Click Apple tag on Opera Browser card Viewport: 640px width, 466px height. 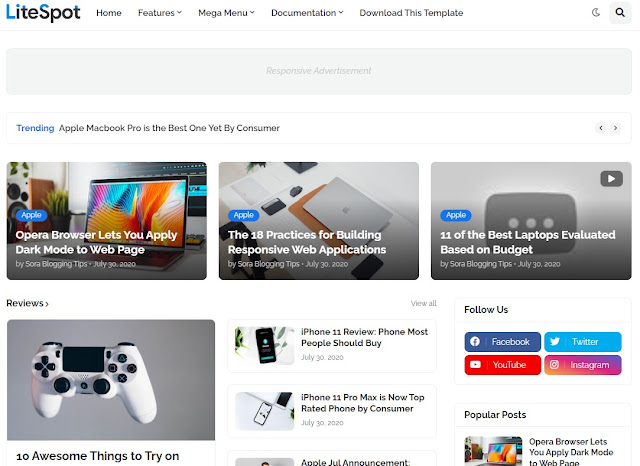click(31, 215)
